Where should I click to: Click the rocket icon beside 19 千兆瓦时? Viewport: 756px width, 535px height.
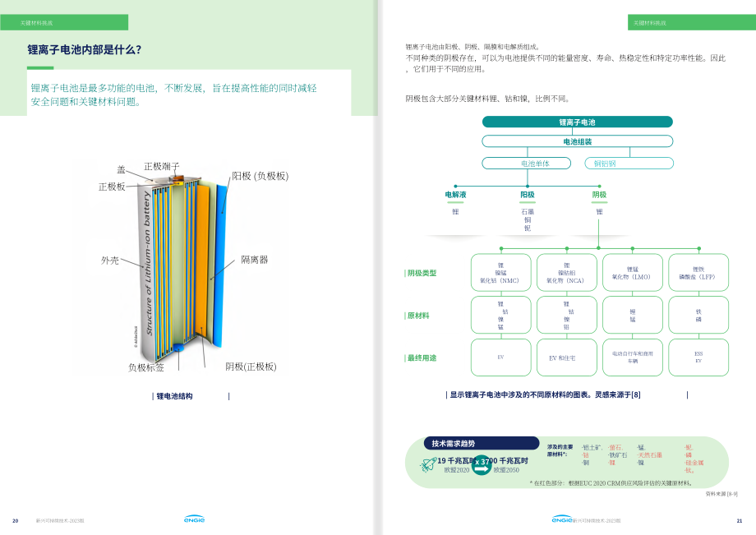coord(428,464)
